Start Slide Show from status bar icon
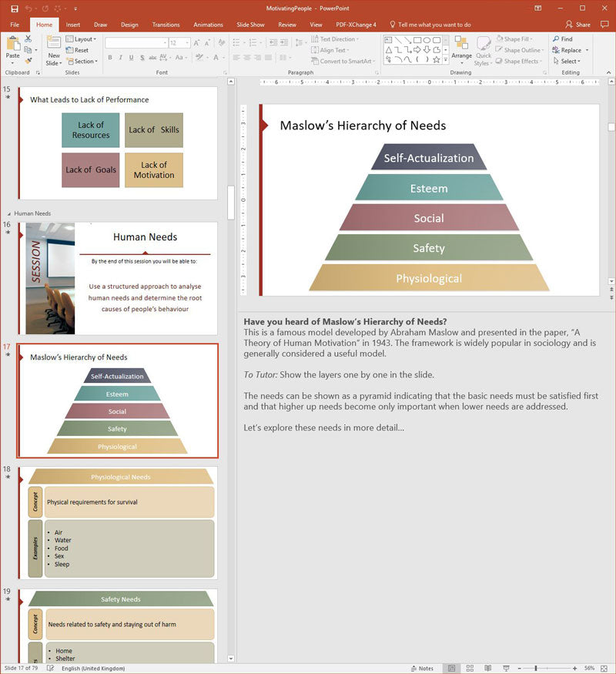 pyautogui.click(x=506, y=669)
